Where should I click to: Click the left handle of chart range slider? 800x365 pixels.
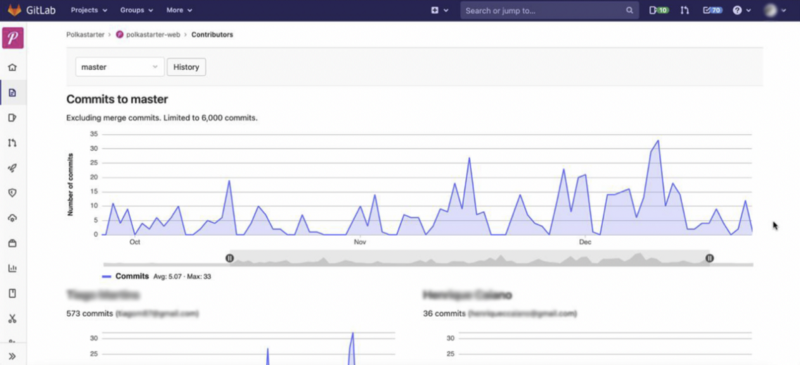click(230, 258)
